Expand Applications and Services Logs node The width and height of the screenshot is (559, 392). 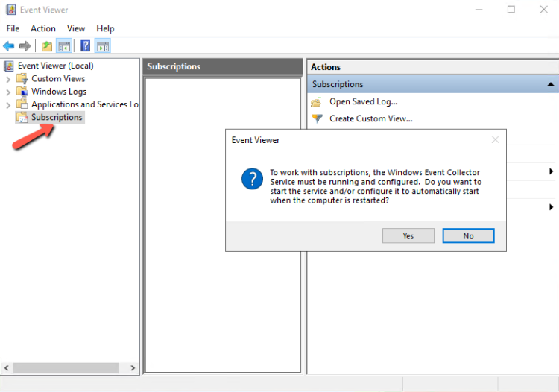click(8, 105)
